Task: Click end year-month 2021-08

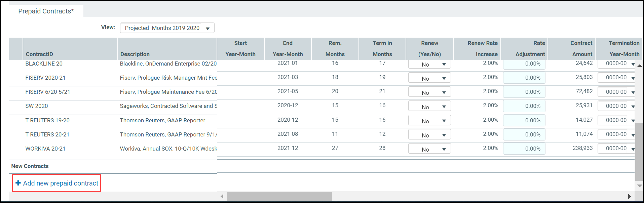Action: click(x=288, y=134)
